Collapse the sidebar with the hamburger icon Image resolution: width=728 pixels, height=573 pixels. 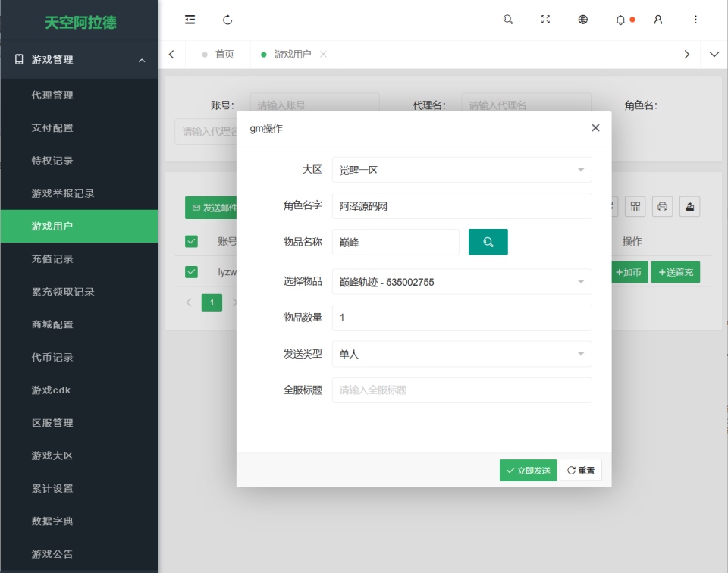click(x=190, y=19)
